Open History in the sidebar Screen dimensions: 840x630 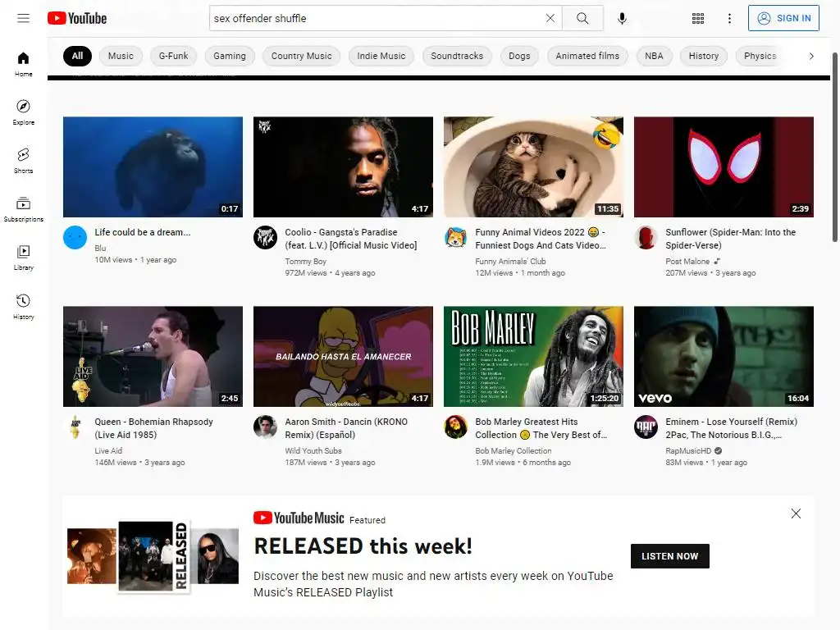pos(24,307)
